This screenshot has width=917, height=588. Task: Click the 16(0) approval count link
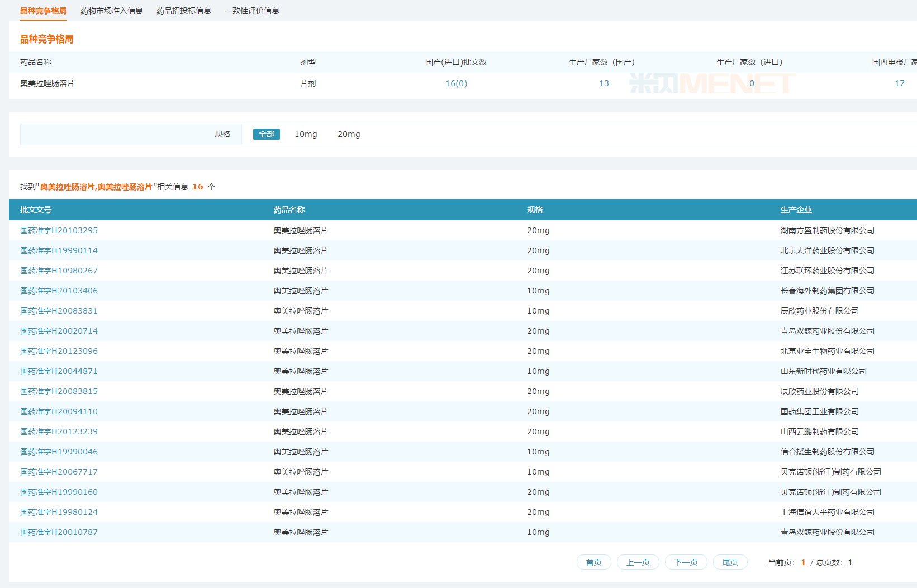coord(456,83)
